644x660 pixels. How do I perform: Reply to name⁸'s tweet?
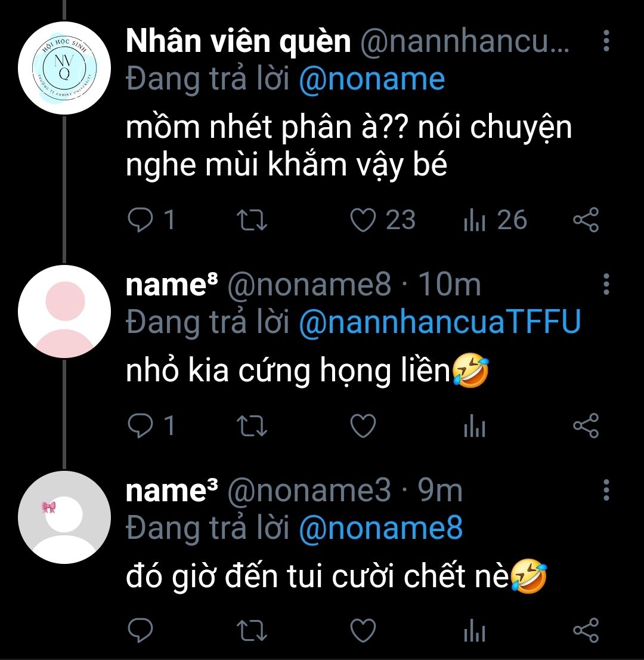(x=141, y=426)
